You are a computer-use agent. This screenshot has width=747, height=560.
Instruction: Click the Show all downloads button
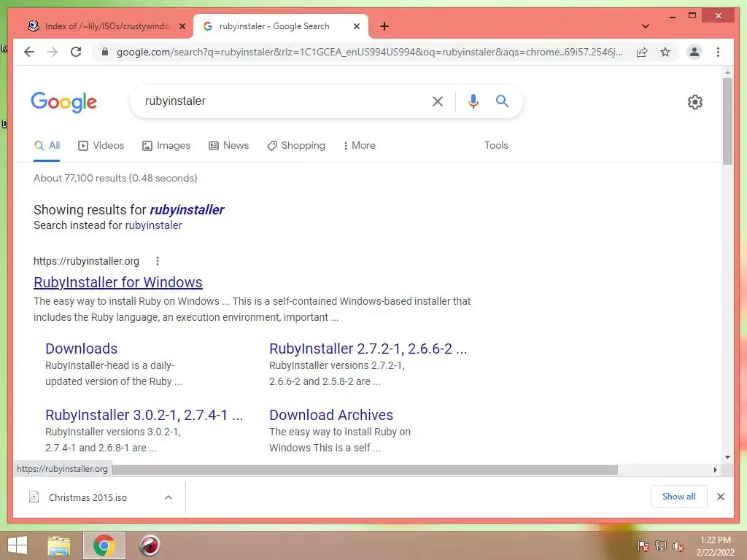pyautogui.click(x=678, y=496)
